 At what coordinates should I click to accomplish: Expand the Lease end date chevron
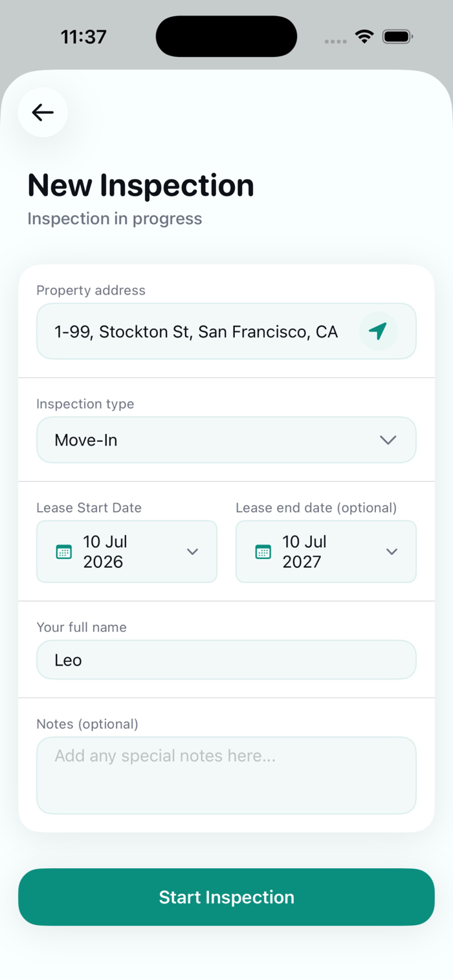point(392,552)
